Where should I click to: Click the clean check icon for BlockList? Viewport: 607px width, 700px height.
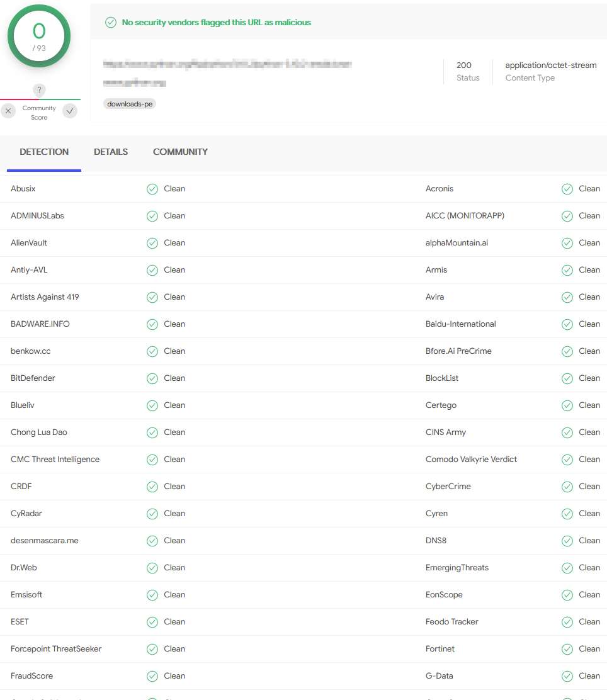[567, 378]
